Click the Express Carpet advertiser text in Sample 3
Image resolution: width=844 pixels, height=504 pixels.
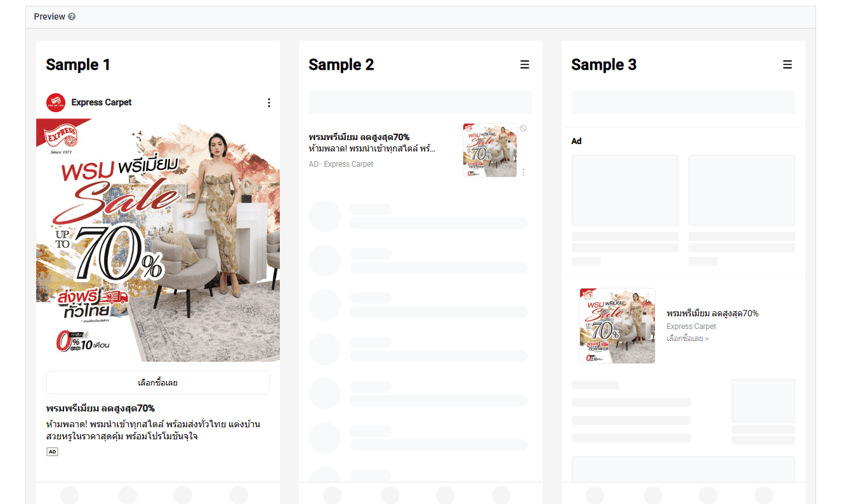(691, 326)
